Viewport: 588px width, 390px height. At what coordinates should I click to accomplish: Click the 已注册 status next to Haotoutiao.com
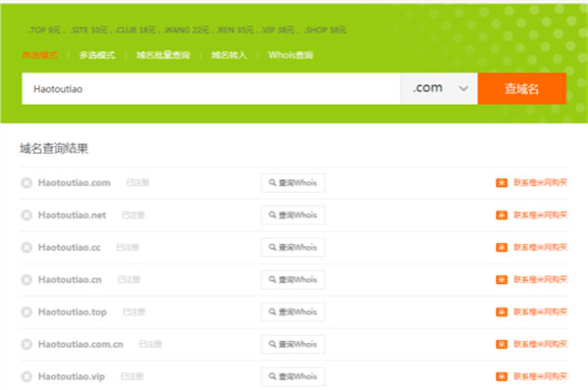coord(137,182)
